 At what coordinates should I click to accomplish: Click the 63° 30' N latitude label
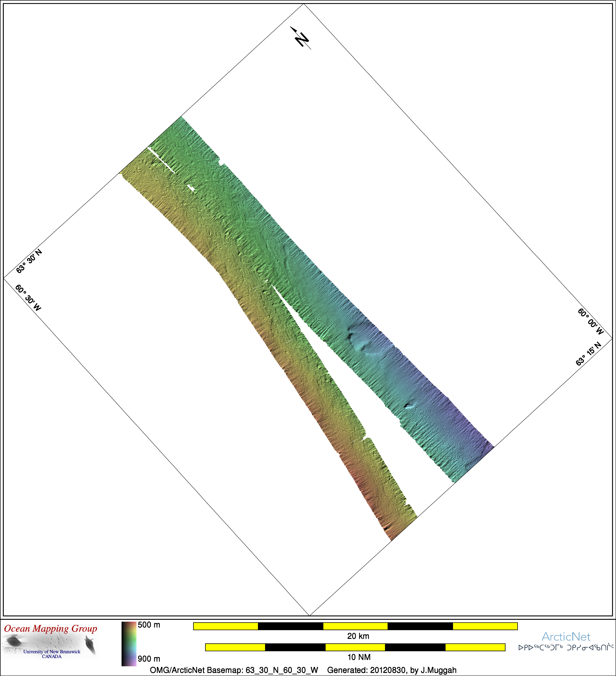pyautogui.click(x=29, y=261)
